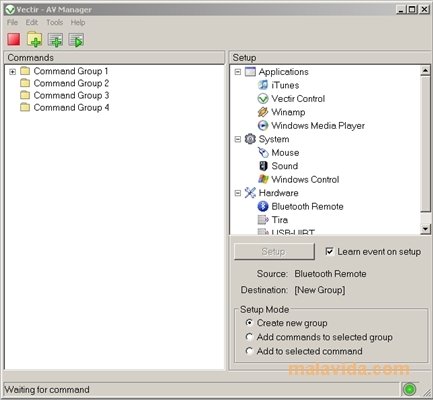The width and height of the screenshot is (433, 400).
Task: Click the run command toolbar icon
Action: (x=76, y=40)
